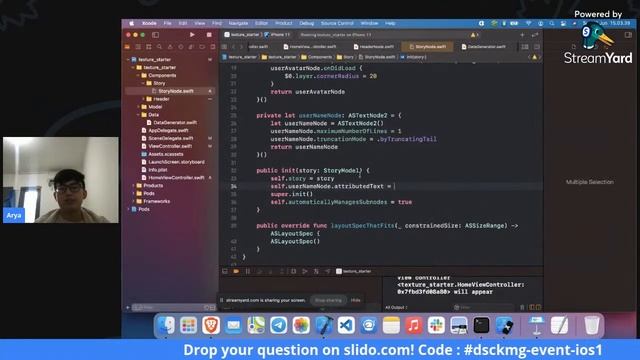640x360 pixels.
Task: Select StoryNode.swift in the navigator
Action: 171,91
